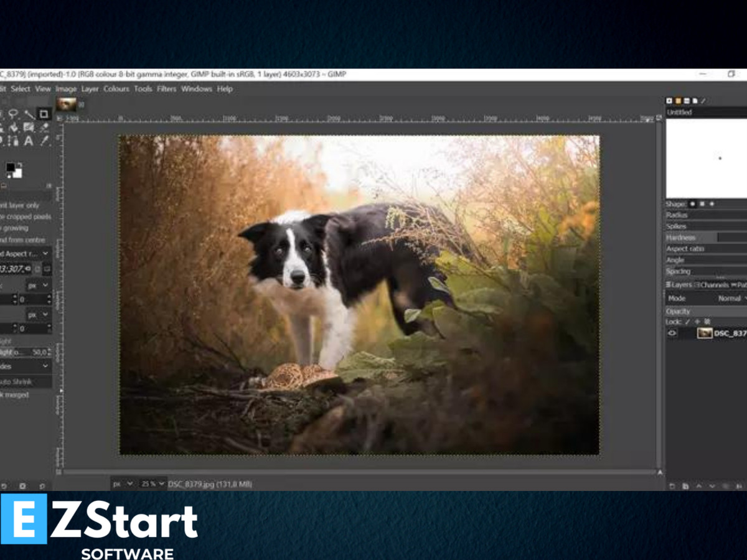
Task: Click the foreground black colour swatch
Action: coord(11,167)
